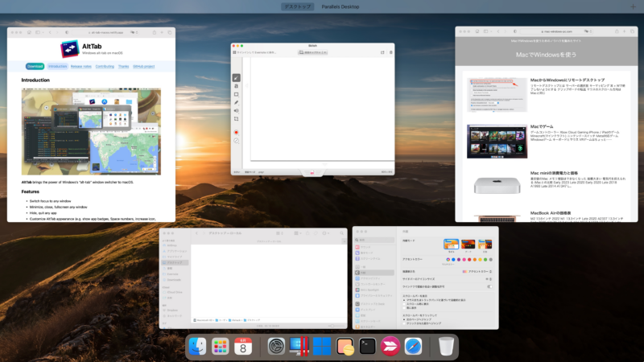Select 'jump to spot clicked' radio option

tap(404, 323)
